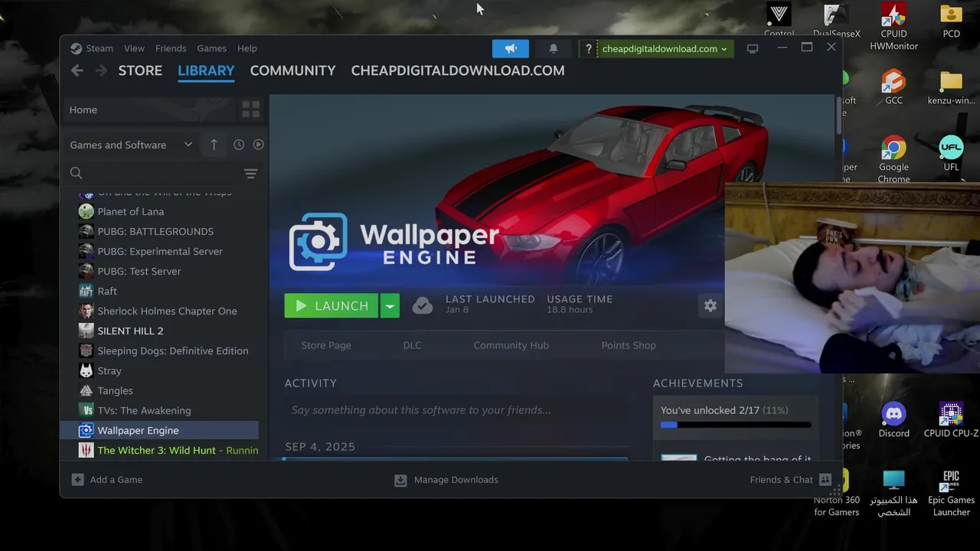Click the recent activity clock icon

(x=239, y=145)
